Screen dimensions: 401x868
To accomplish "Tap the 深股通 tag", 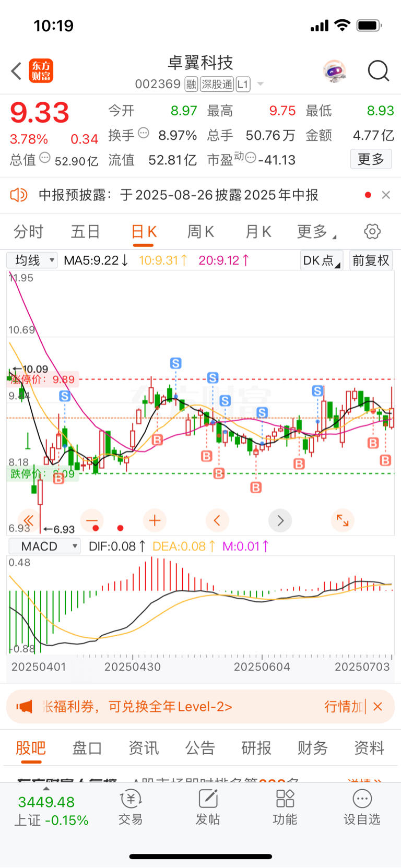I will point(217,84).
